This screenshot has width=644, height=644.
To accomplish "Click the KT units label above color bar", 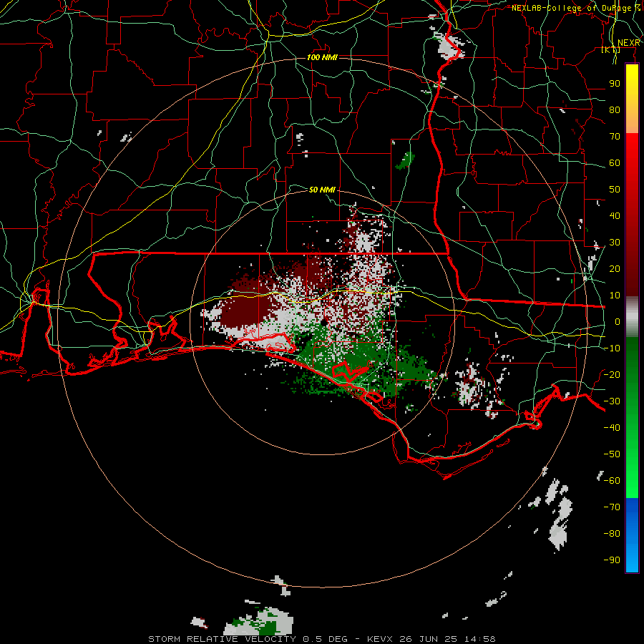I will tap(611, 50).
